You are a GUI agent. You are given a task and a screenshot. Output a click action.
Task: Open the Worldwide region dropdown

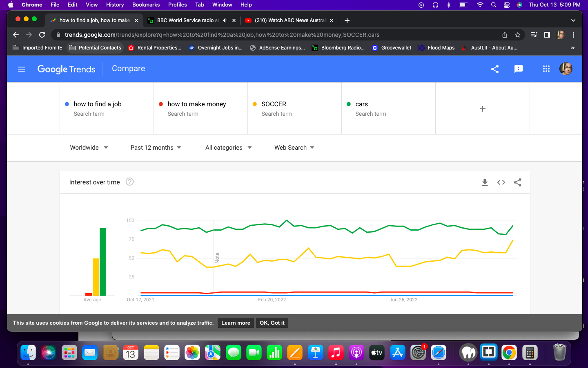click(89, 148)
